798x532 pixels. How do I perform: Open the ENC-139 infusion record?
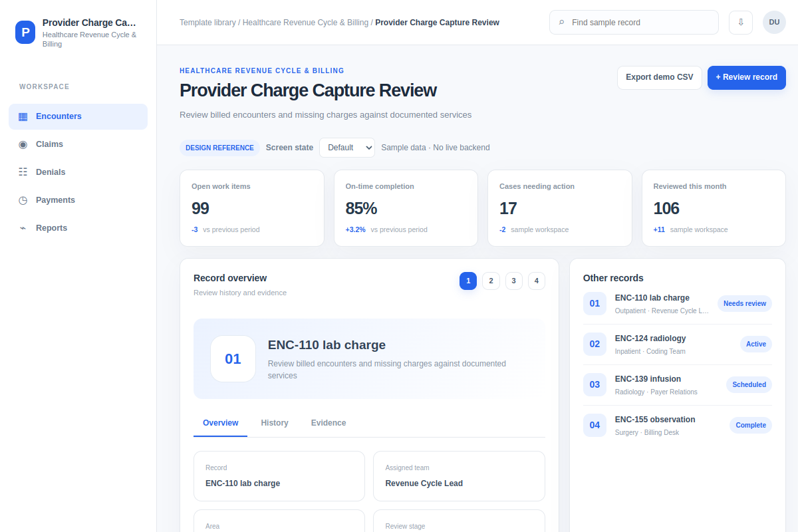click(678, 384)
